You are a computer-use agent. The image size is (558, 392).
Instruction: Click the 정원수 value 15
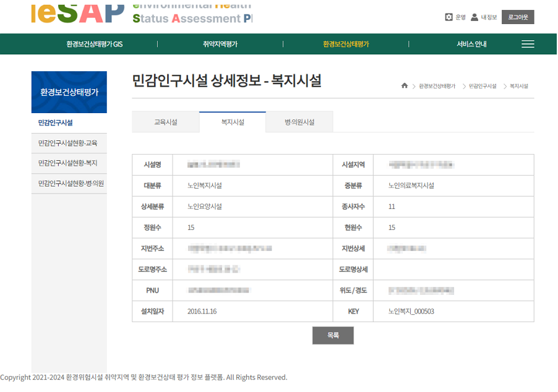pos(191,228)
